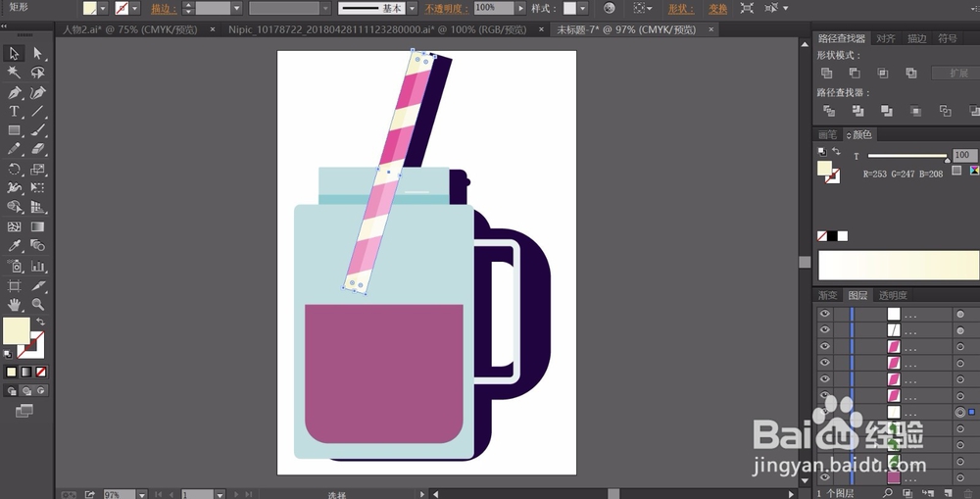The width and height of the screenshot is (980, 499).
Task: Hide the topmost white-thumbnail layer
Action: (824, 314)
